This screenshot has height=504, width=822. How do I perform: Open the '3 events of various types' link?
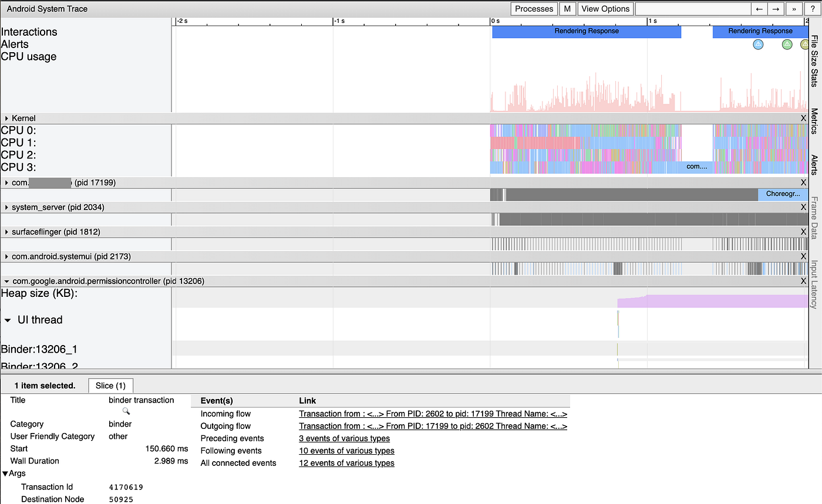click(344, 438)
